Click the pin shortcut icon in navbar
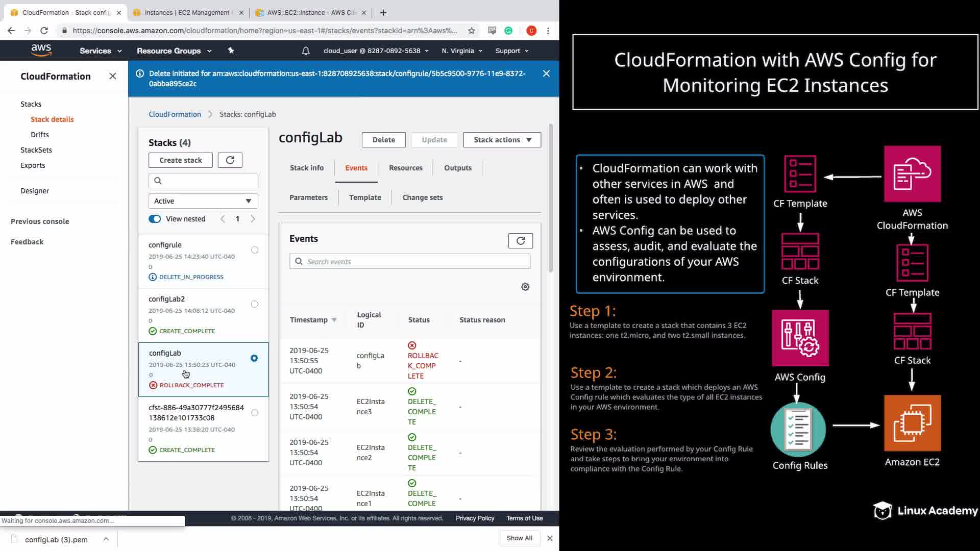980x551 pixels. click(231, 51)
